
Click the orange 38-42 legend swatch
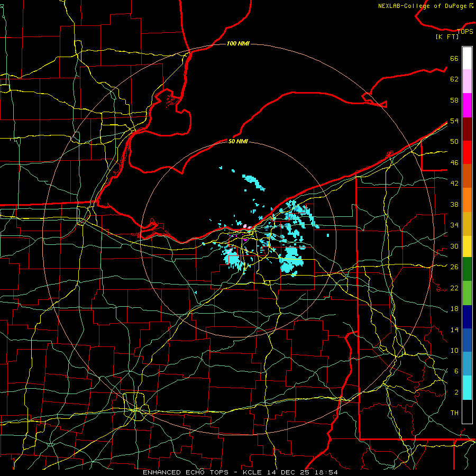(x=467, y=200)
